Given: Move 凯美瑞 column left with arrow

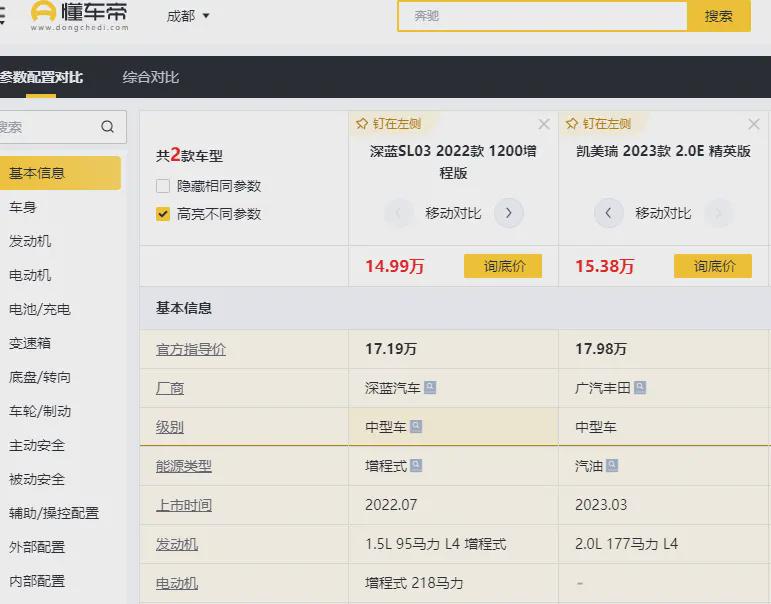Looking at the screenshot, I should 609,213.
